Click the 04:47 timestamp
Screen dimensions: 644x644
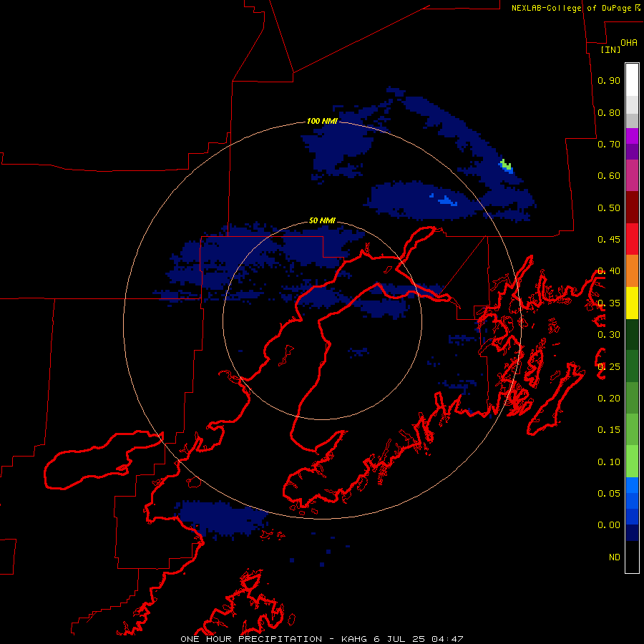tap(447, 639)
